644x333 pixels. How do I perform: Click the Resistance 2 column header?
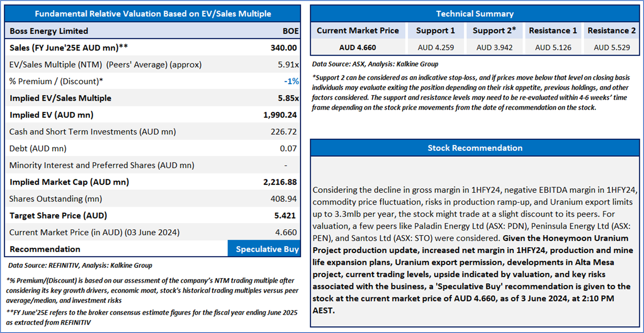pyautogui.click(x=611, y=30)
